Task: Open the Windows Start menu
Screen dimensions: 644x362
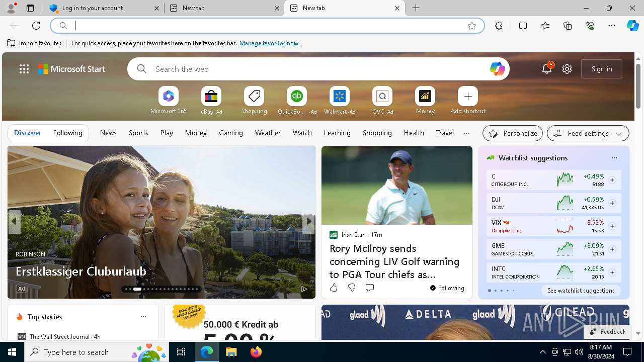Action: pos(12,352)
